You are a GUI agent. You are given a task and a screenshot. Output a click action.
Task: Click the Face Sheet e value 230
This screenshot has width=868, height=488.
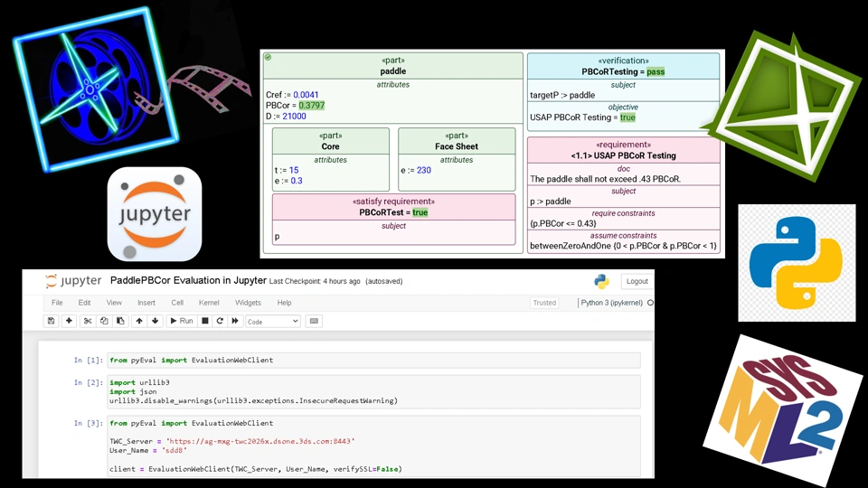pos(424,170)
